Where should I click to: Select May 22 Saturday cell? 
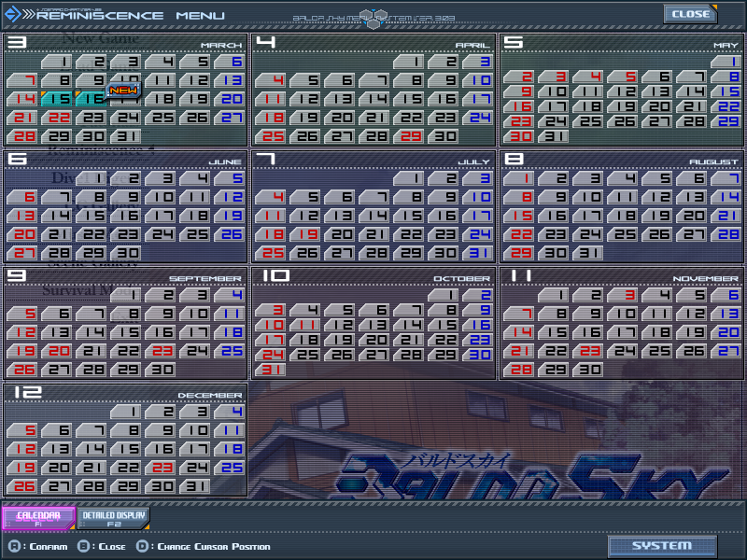tap(726, 106)
